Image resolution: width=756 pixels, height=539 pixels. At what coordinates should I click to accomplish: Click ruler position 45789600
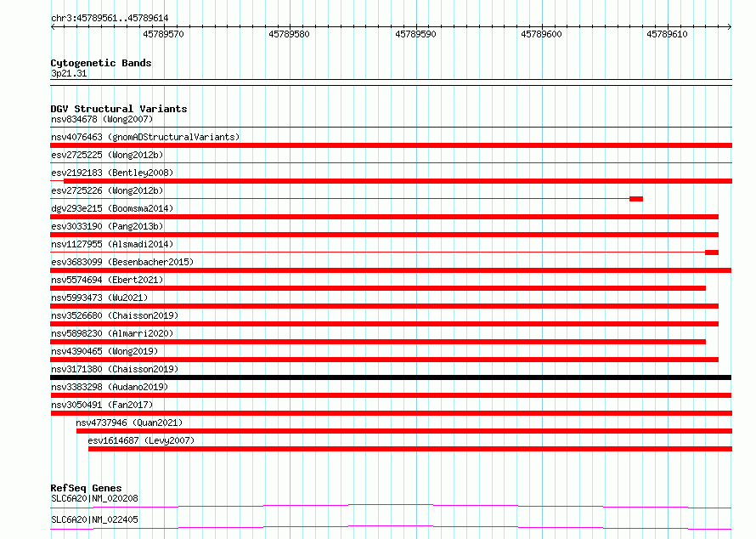(541, 34)
